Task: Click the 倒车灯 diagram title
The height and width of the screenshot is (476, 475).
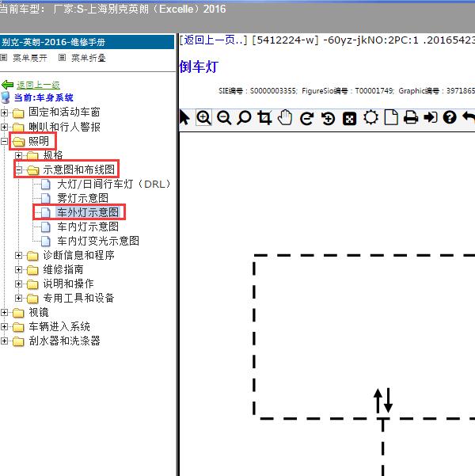Action: (199, 67)
